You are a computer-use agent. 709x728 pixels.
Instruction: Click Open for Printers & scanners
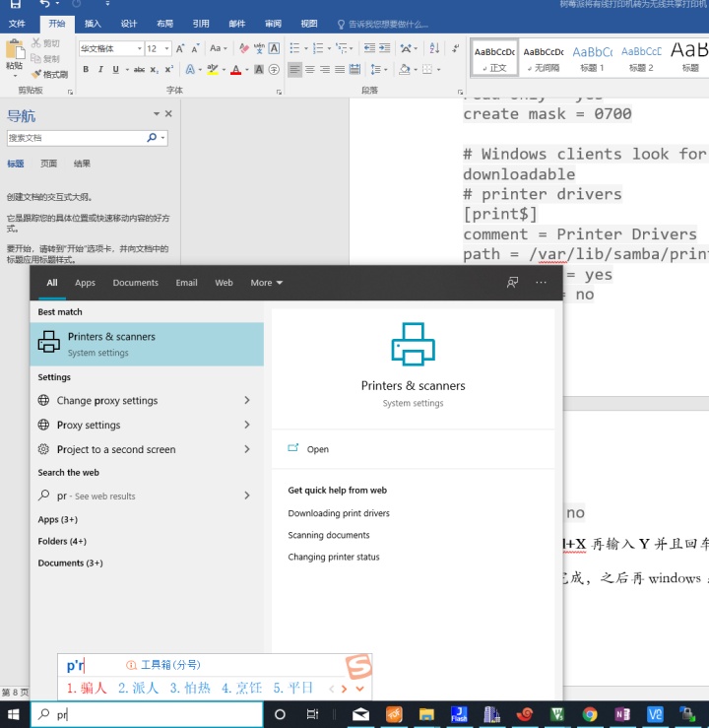pos(317,449)
